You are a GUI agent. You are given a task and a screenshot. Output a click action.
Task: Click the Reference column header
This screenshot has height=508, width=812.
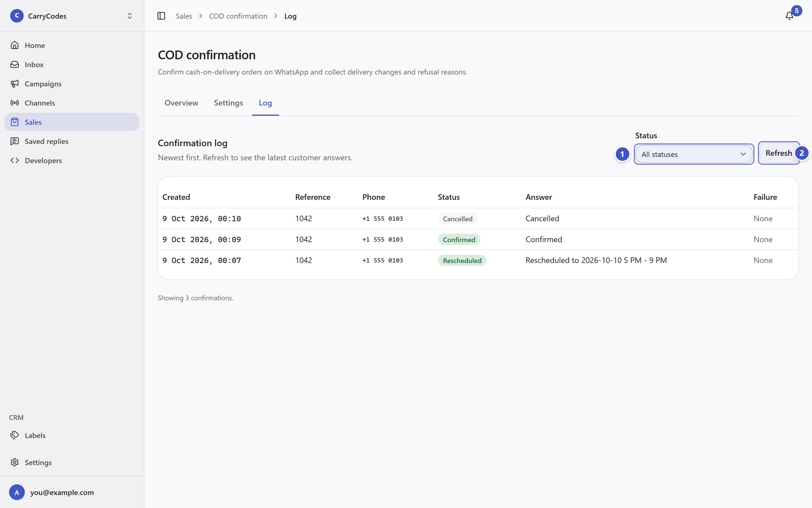[x=313, y=197]
